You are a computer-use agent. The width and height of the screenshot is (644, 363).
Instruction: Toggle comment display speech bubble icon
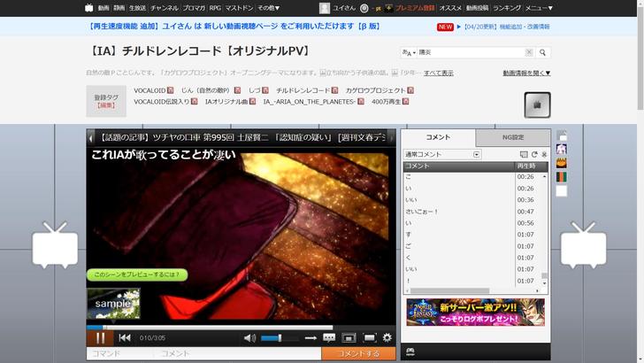[329, 337]
